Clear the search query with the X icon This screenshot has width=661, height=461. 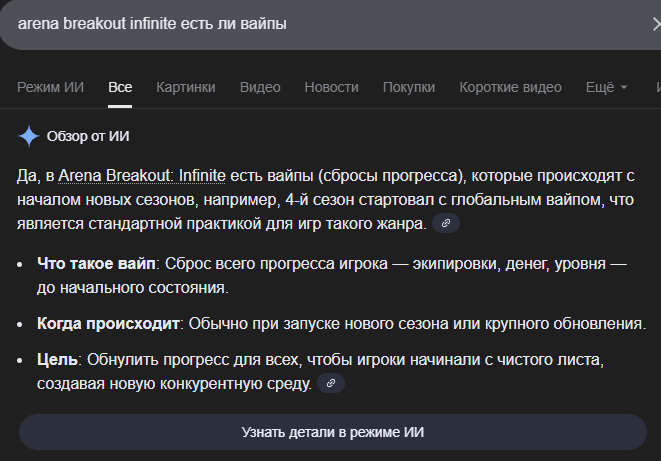click(x=656, y=24)
